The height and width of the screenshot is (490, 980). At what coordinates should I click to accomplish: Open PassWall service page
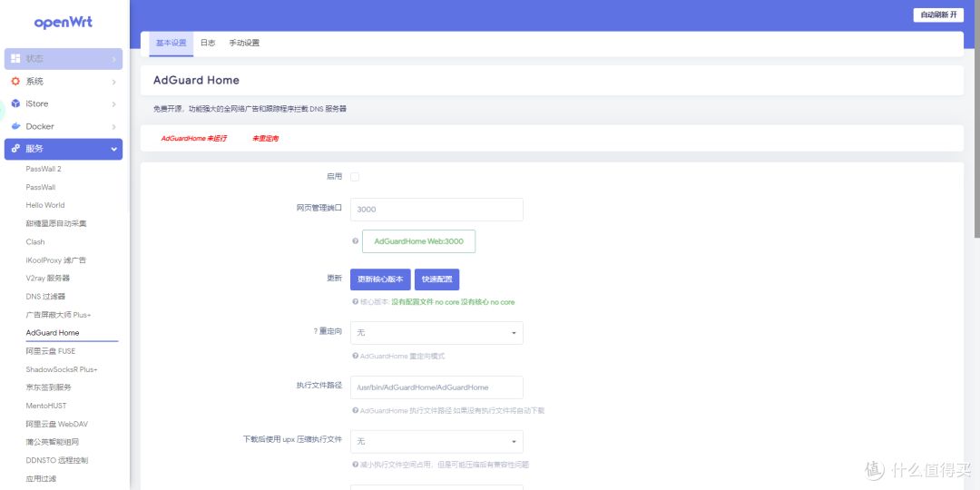coord(41,187)
